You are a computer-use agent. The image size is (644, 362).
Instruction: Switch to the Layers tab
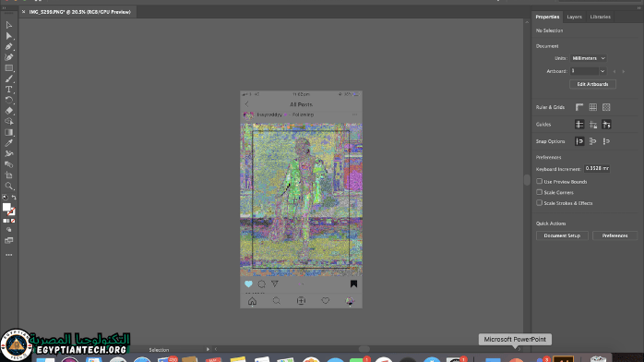574,17
